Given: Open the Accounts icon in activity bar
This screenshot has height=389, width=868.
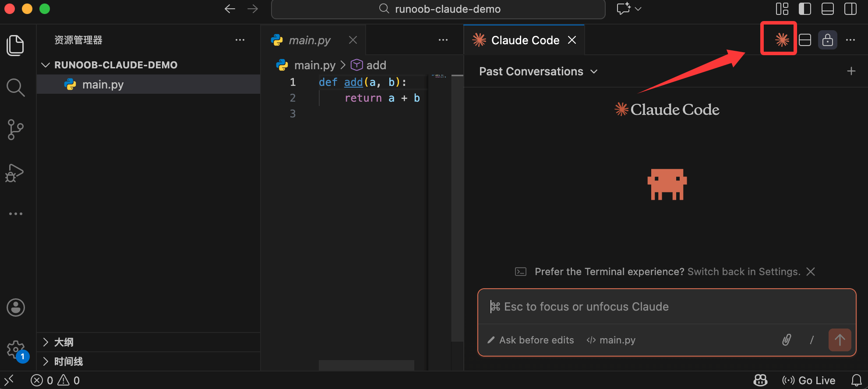Looking at the screenshot, I should (16, 308).
